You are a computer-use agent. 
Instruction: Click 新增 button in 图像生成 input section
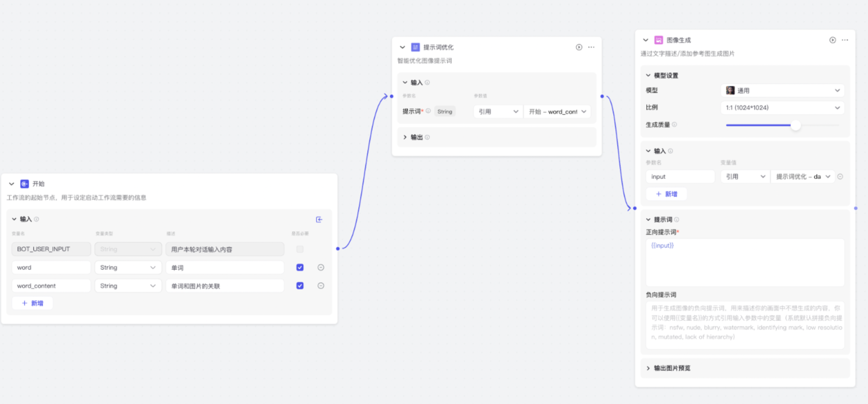666,194
